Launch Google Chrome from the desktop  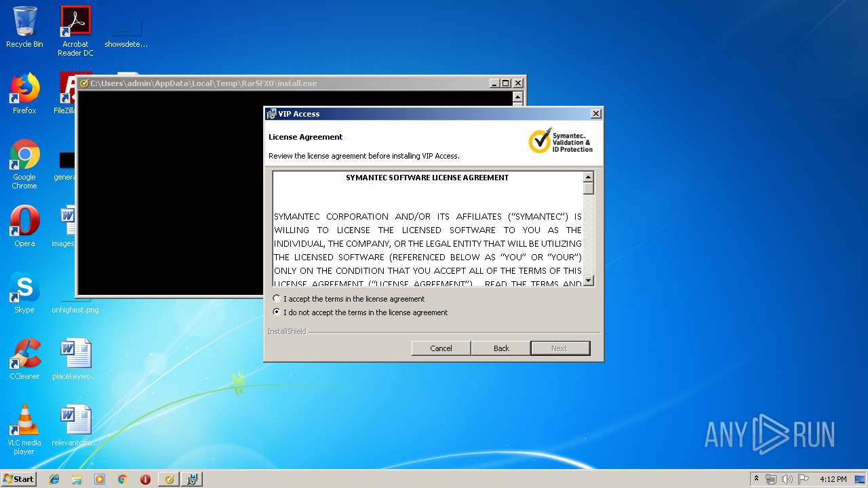click(x=24, y=164)
